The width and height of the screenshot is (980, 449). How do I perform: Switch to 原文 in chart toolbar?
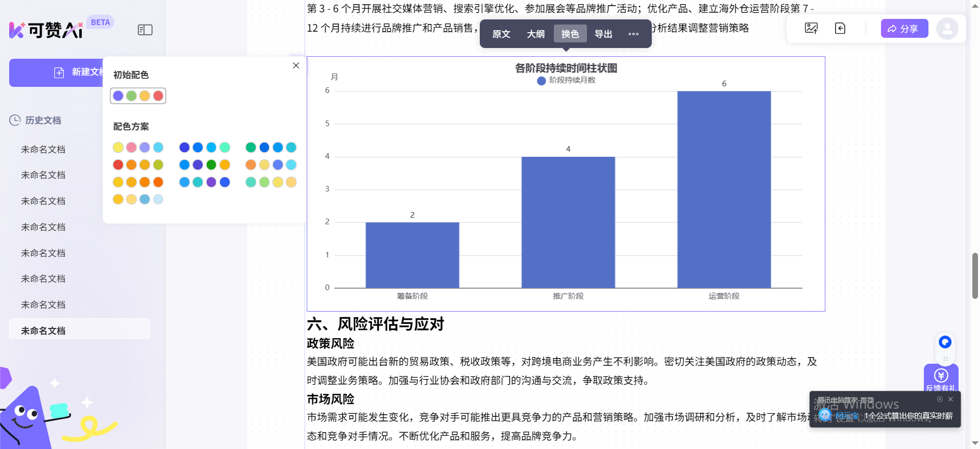point(501,34)
